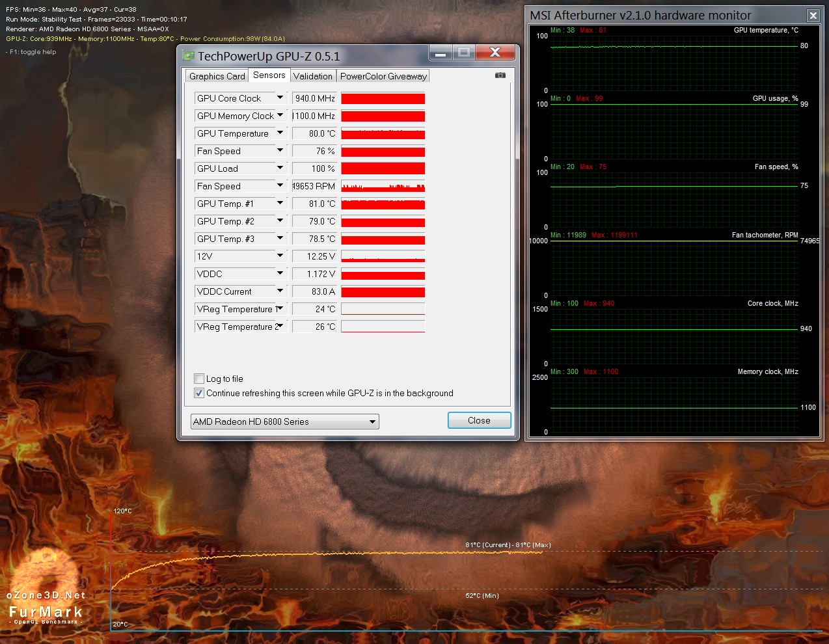Click the VReg Temperature 1 history graph
The height and width of the screenshot is (644, 829).
coord(383,309)
